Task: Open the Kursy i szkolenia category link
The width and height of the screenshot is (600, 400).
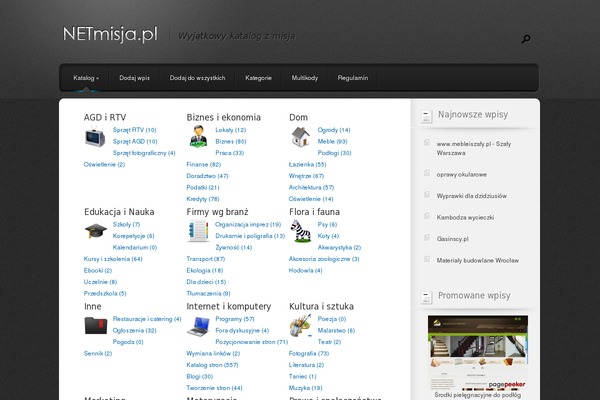Action: point(112,259)
